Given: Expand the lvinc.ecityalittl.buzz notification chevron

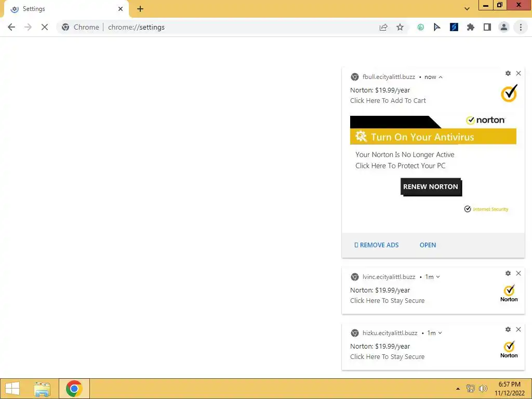Looking at the screenshot, I should (x=438, y=277).
